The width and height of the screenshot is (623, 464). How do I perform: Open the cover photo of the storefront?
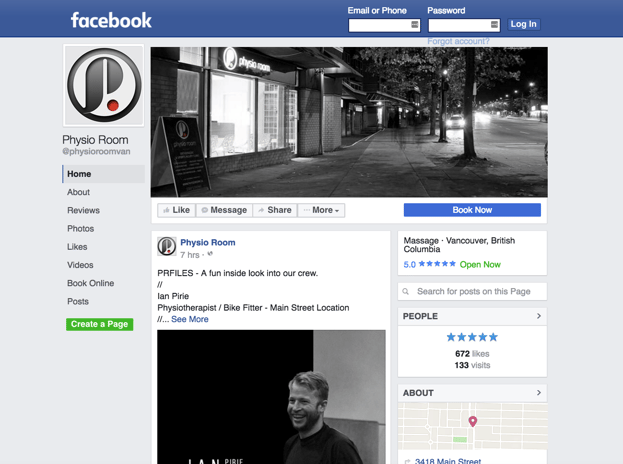point(349,122)
